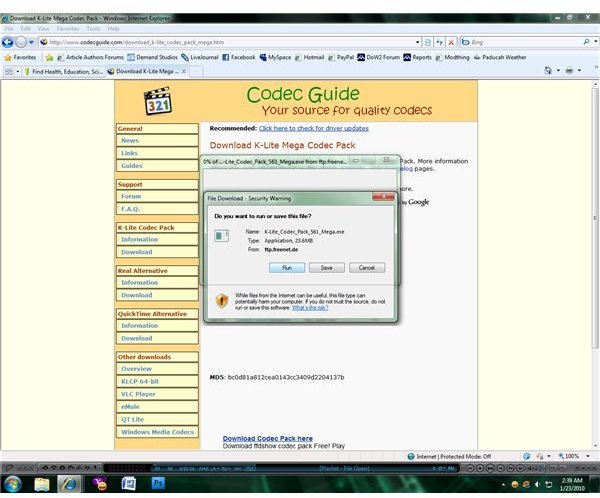Click Save in the download dialog
Viewport: 600px width, 498px height.
pos(327,268)
